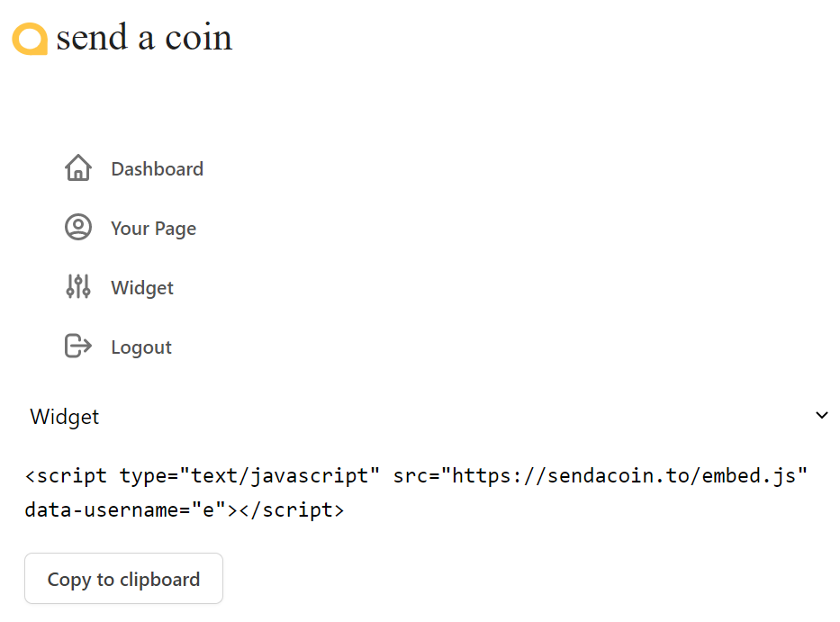Open Dashboard from the sidebar
Viewport: 840px width, 622px height.
157,168
